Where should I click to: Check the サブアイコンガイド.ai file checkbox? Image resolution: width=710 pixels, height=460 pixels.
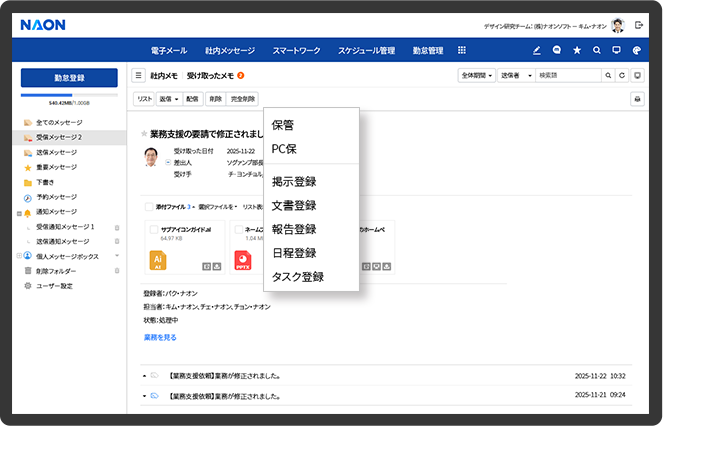coord(154,229)
